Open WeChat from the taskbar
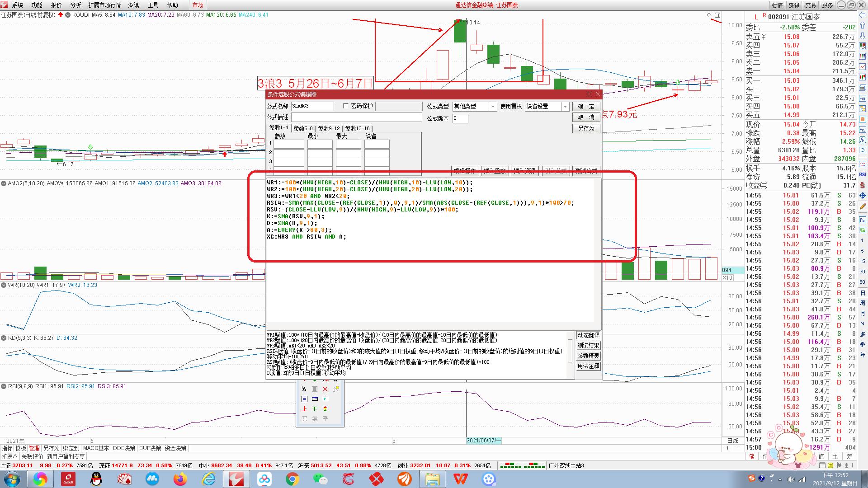The height and width of the screenshot is (488, 868). tap(321, 479)
